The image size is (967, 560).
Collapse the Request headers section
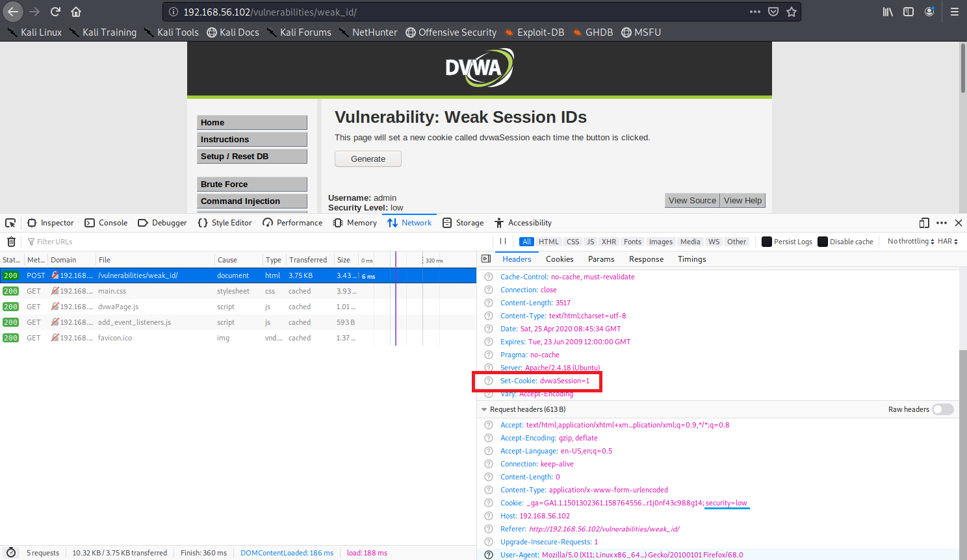[x=484, y=409]
